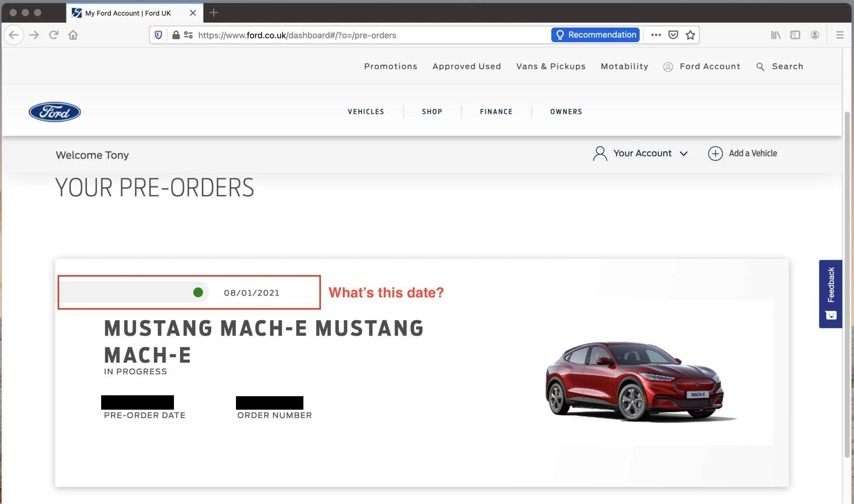The width and height of the screenshot is (854, 504).
Task: Click the Ford Account link text
Action: tap(710, 66)
